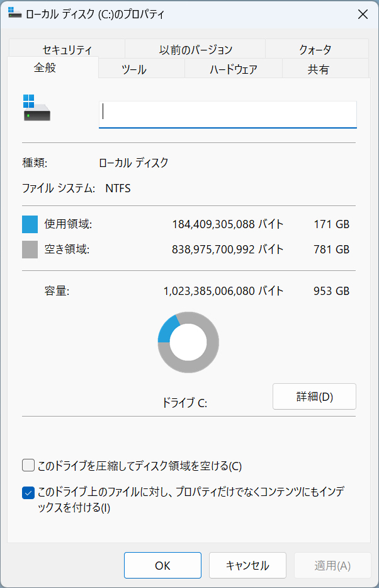Open the 以前のバージョン tab
This screenshot has height=588, width=379.
[x=195, y=49]
